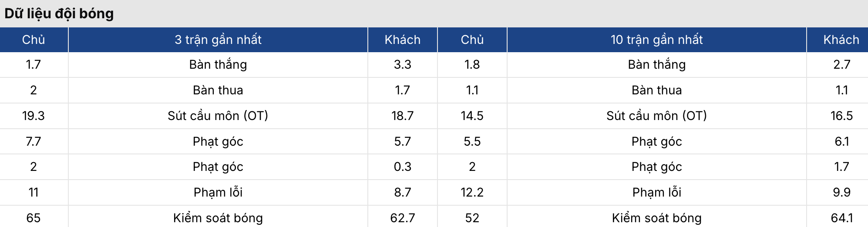Select the 8.7 fouls value
Image resolution: width=868 pixels, height=227 pixels.
402,192
